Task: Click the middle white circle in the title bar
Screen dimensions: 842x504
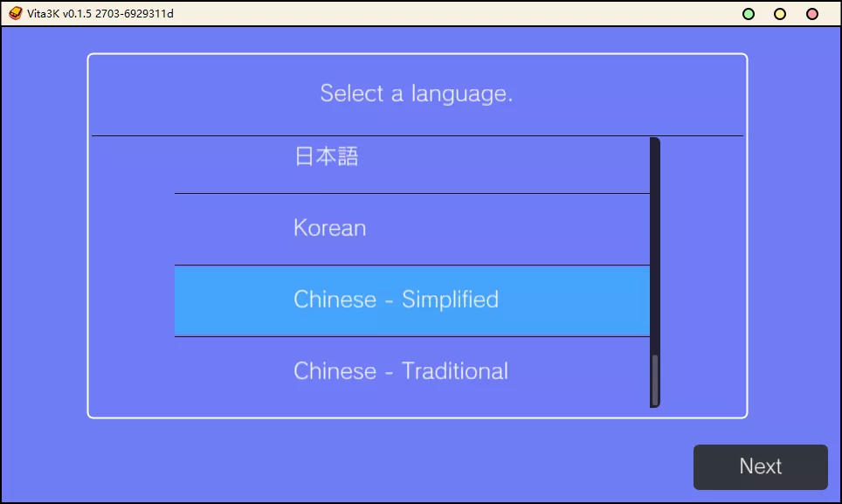Action: click(778, 14)
